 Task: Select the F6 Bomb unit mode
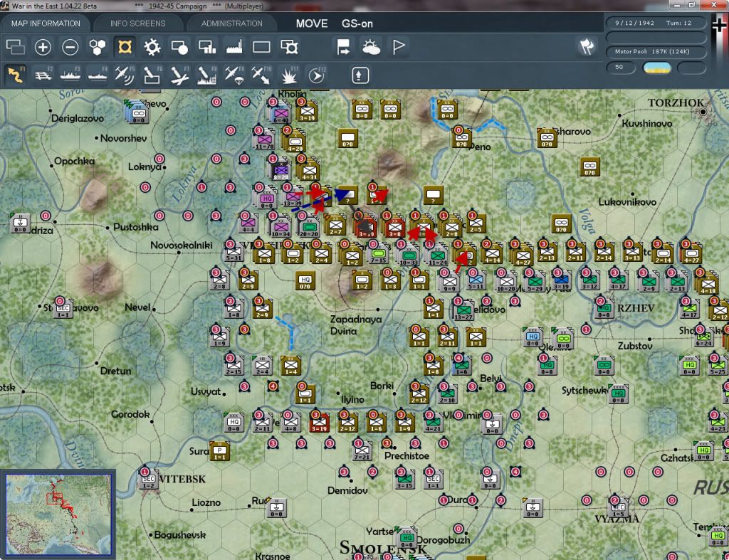(x=152, y=75)
